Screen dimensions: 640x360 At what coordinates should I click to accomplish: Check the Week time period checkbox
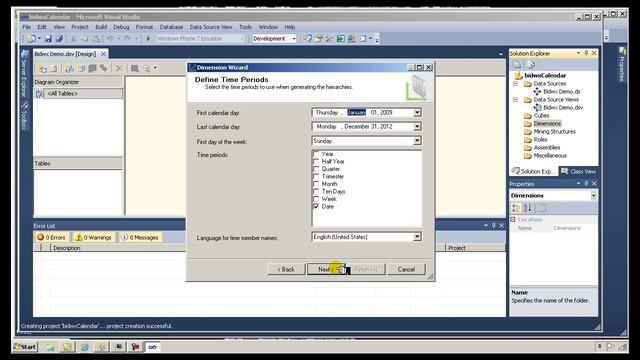(316, 199)
